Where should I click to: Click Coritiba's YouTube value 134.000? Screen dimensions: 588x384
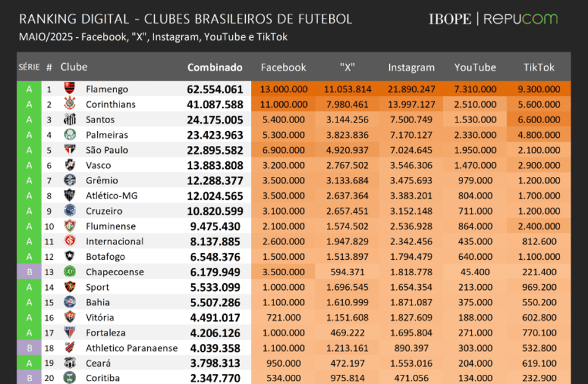pos(475,378)
